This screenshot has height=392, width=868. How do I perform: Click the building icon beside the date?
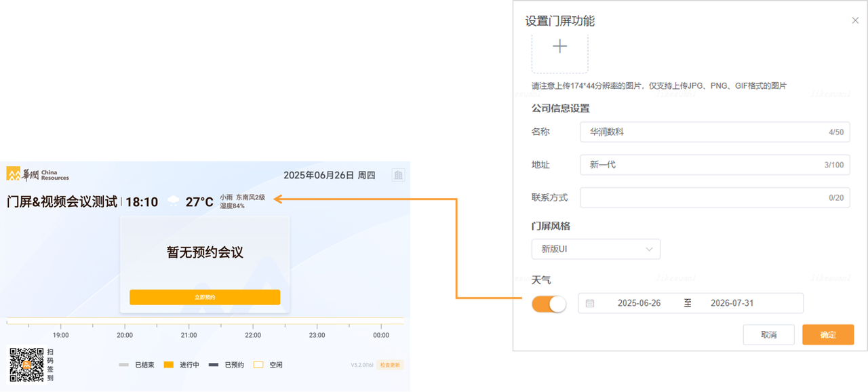click(399, 175)
